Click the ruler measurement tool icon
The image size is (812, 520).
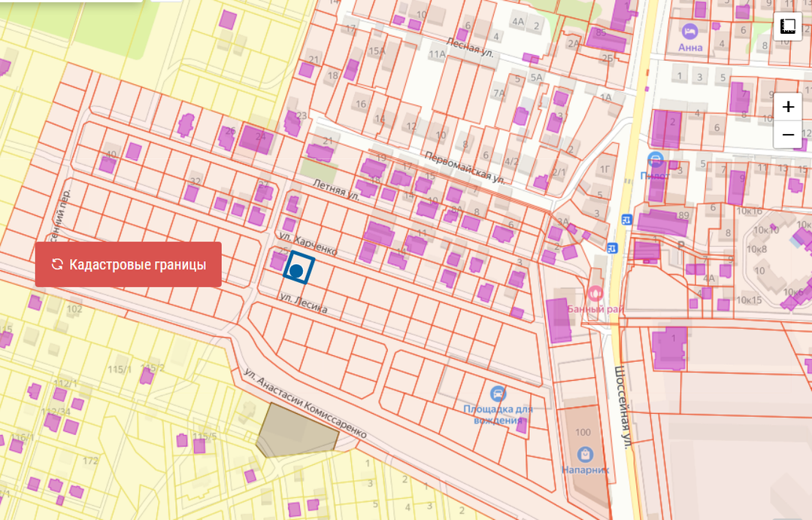click(788, 26)
